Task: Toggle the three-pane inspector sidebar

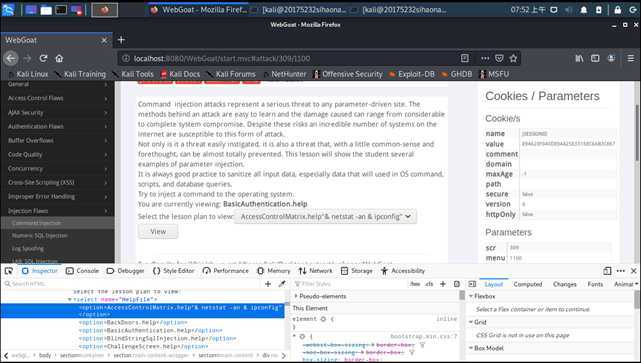Action: coord(472,284)
